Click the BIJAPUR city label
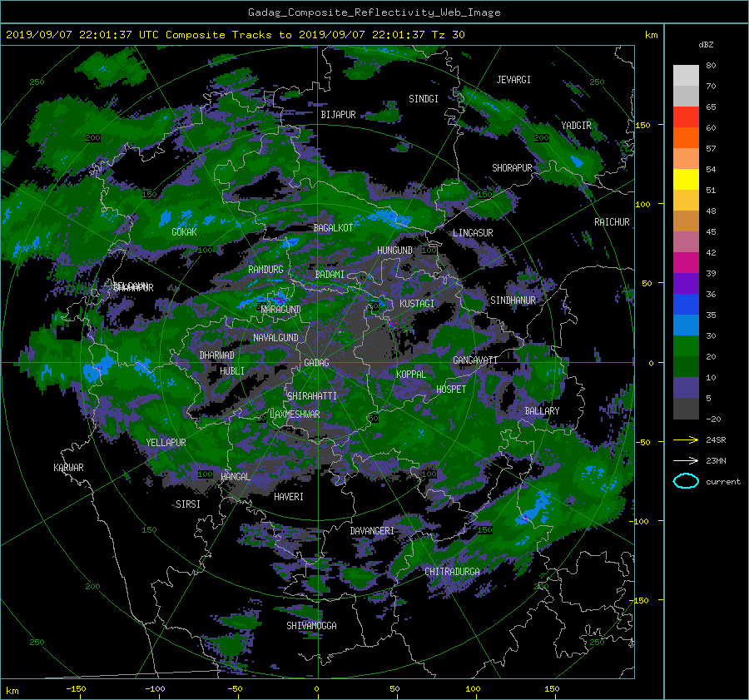The image size is (749, 700). tap(338, 115)
